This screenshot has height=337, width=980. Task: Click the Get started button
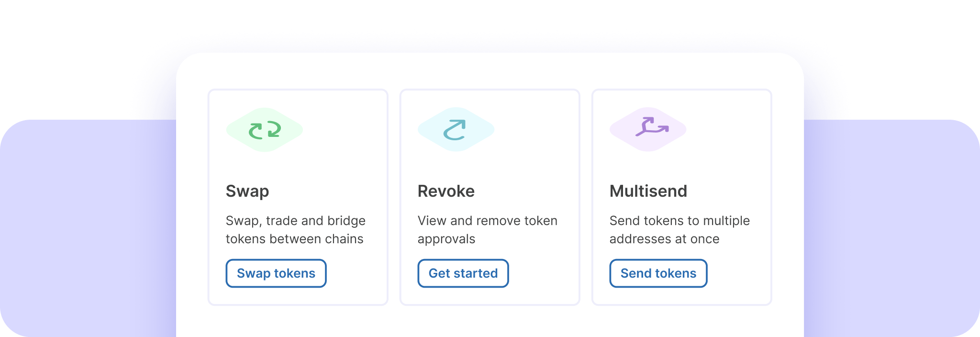pyautogui.click(x=463, y=273)
